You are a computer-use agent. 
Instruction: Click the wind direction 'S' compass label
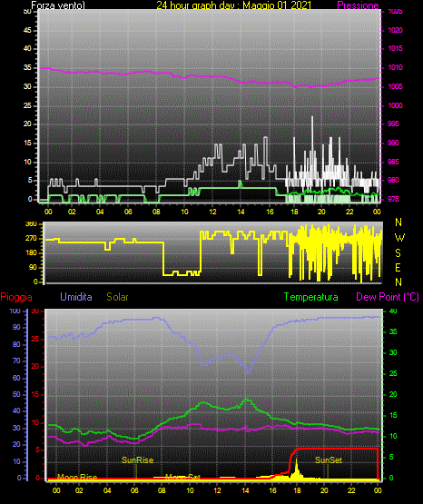tap(398, 253)
